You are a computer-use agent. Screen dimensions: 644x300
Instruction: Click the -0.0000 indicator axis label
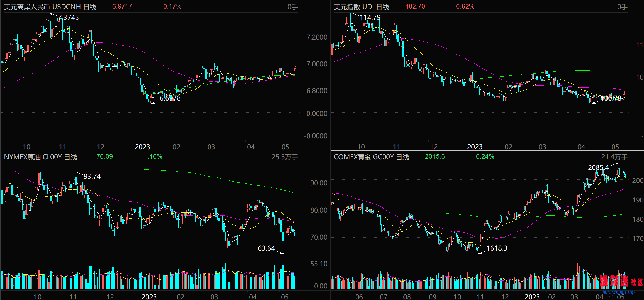(316, 136)
